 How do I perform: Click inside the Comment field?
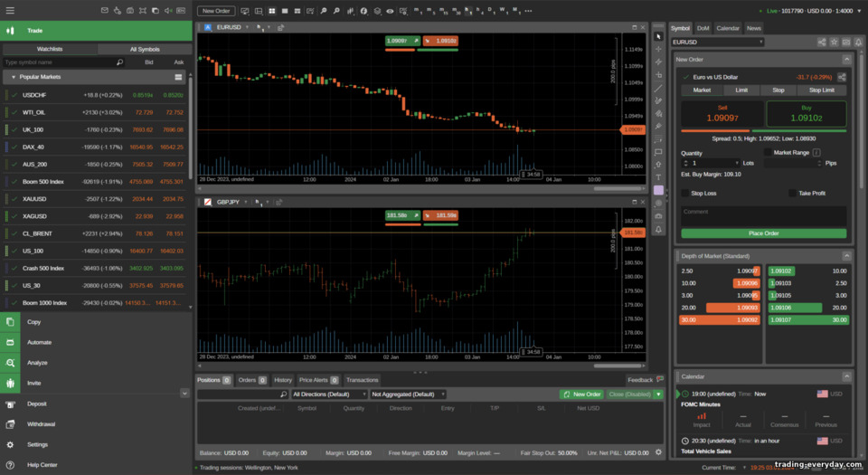763,215
